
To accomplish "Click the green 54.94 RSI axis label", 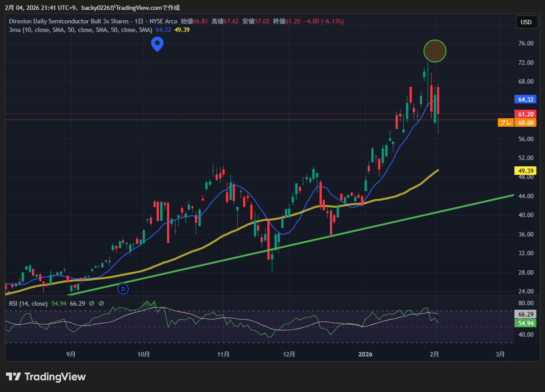I will (x=526, y=323).
